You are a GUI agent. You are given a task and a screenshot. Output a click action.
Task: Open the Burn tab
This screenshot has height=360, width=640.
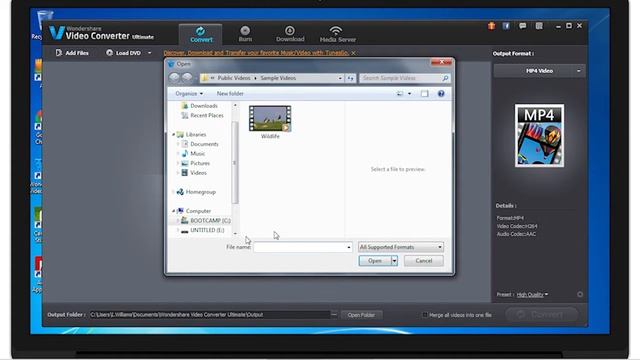245,35
